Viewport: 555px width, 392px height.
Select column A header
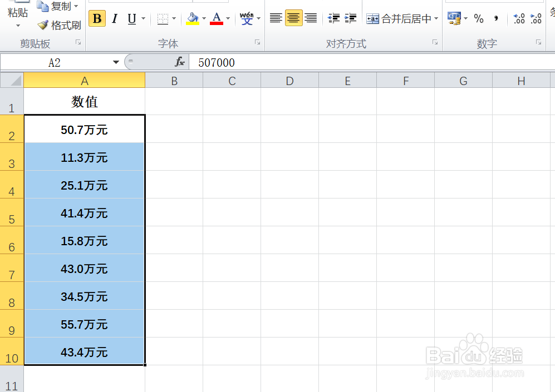(84, 81)
